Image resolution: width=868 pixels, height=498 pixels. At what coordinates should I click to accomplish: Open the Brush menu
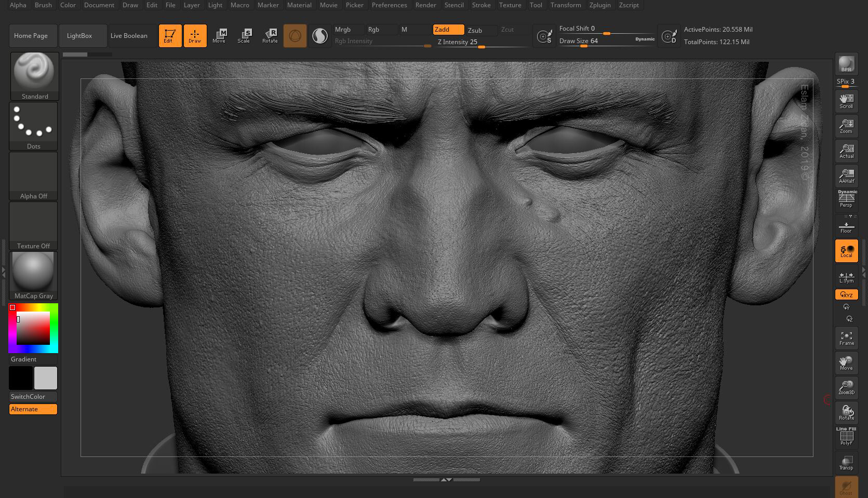(43, 5)
